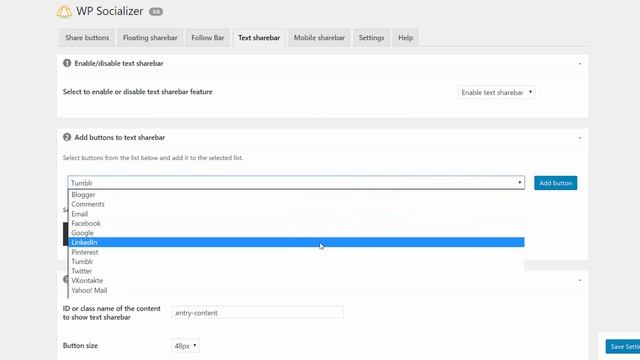
Task: Click the Add buttons to text sharebar heading
Action: 120,138
